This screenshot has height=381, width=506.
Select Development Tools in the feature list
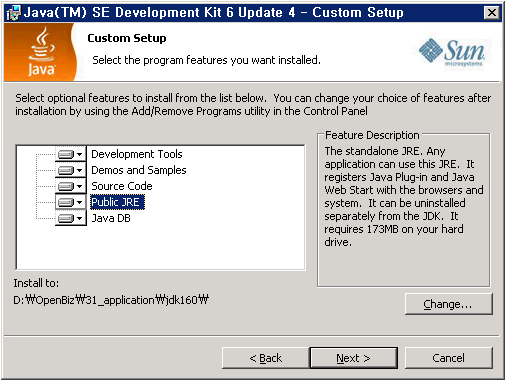[137, 154]
